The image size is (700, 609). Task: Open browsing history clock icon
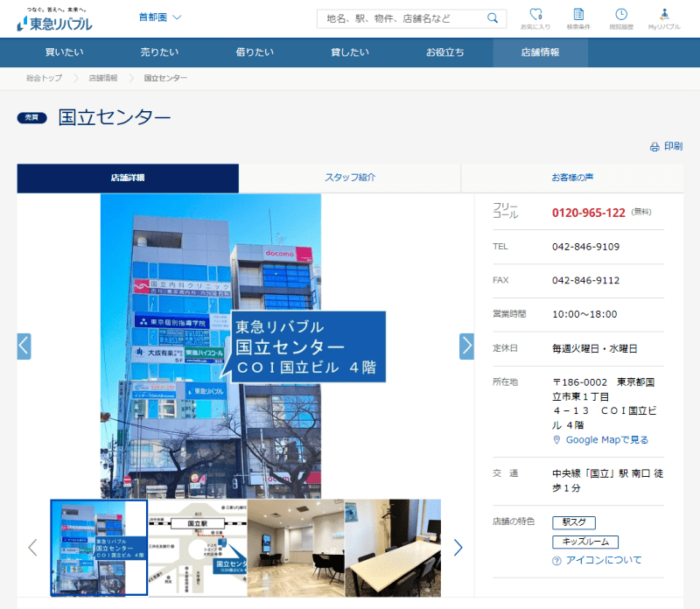[621, 19]
